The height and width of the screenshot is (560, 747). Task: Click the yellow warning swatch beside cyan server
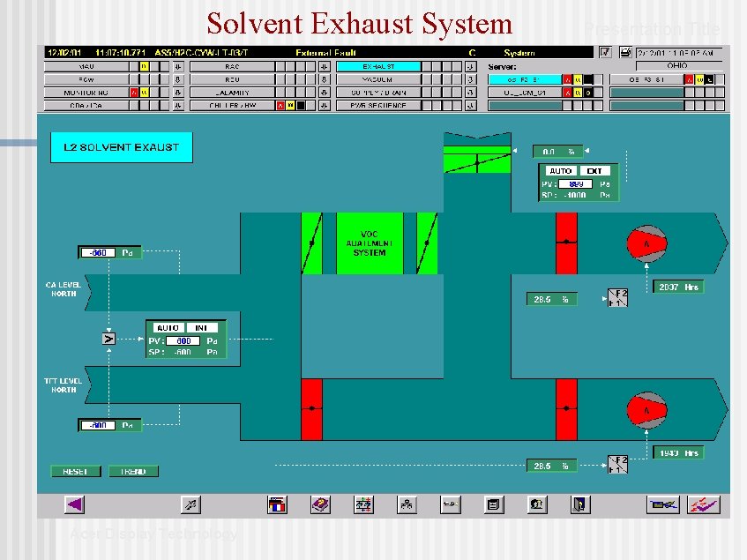point(578,79)
